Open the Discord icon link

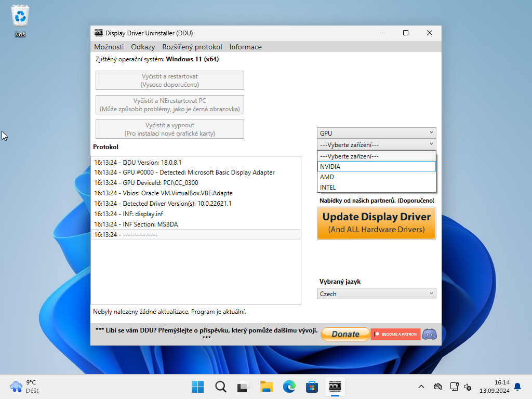(429, 334)
